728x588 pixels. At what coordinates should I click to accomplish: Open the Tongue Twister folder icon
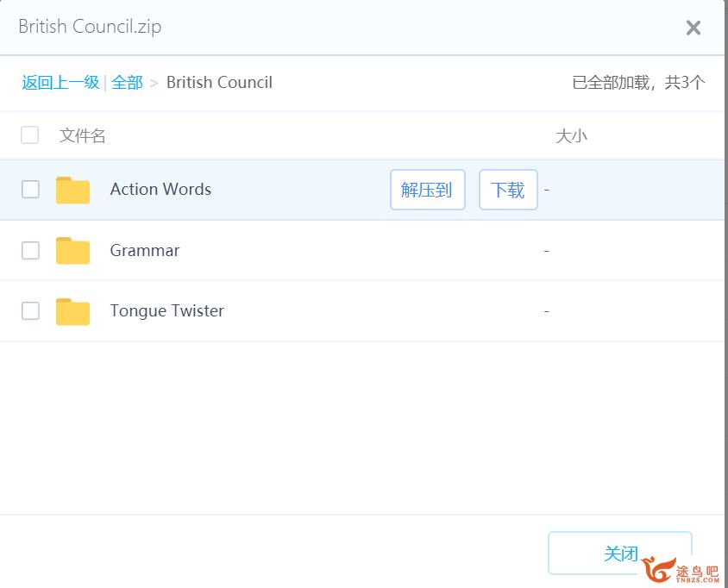pos(72,311)
